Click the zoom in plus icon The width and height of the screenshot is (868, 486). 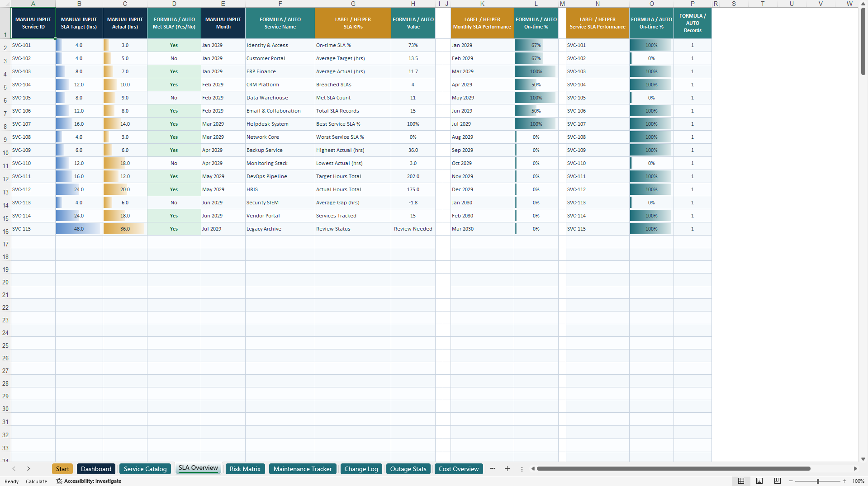pyautogui.click(x=844, y=481)
